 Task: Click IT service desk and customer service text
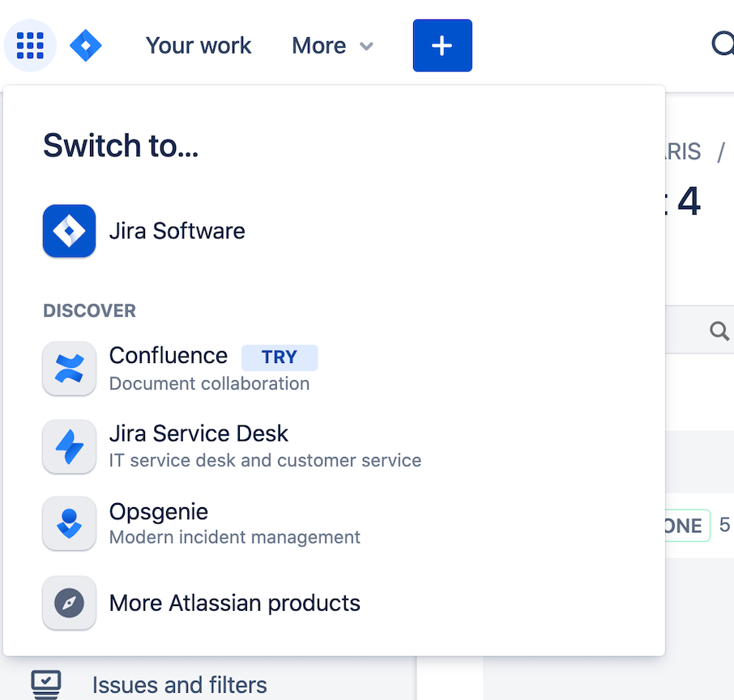click(x=265, y=460)
